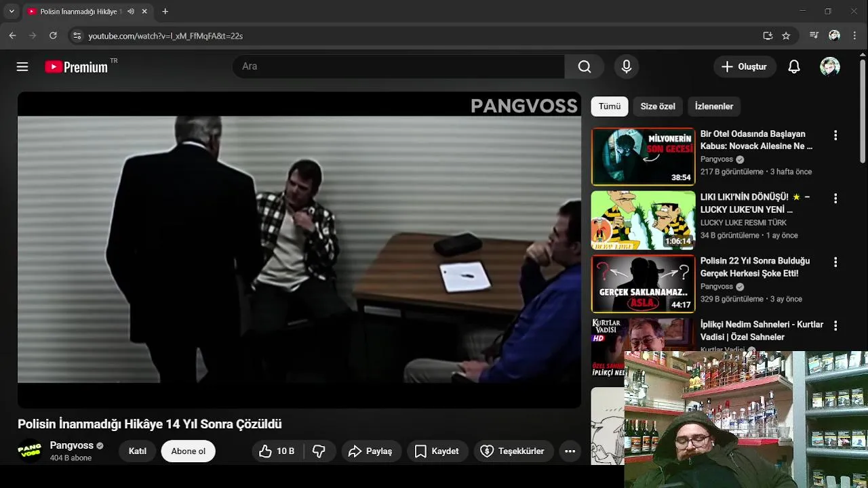Save the video with Kaydet

437,451
